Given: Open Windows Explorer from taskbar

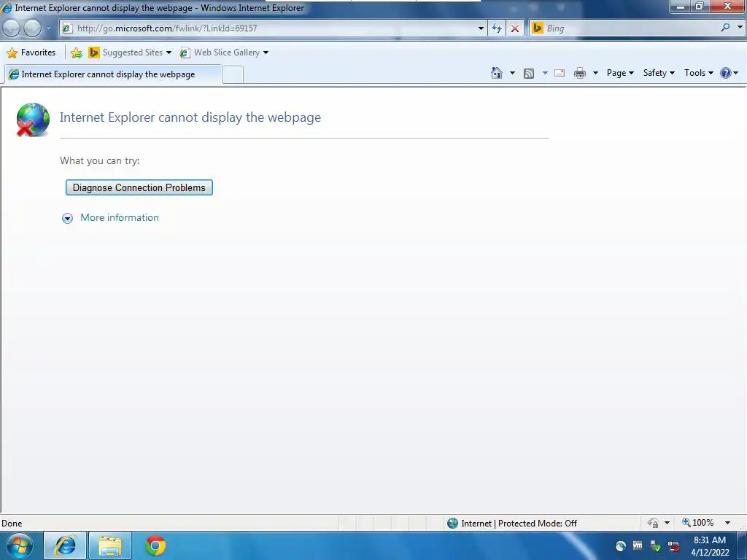Looking at the screenshot, I should pos(110,545).
